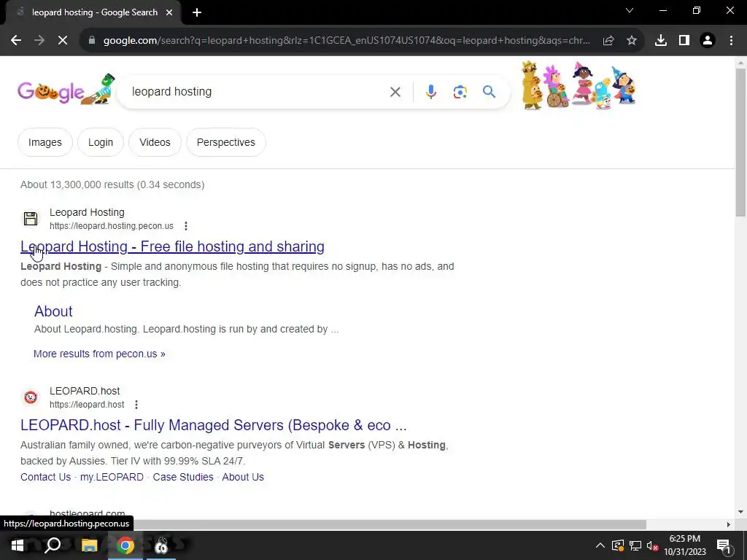Viewport: 747px width, 560px height.
Task: Open the About sitelink
Action: click(53, 311)
